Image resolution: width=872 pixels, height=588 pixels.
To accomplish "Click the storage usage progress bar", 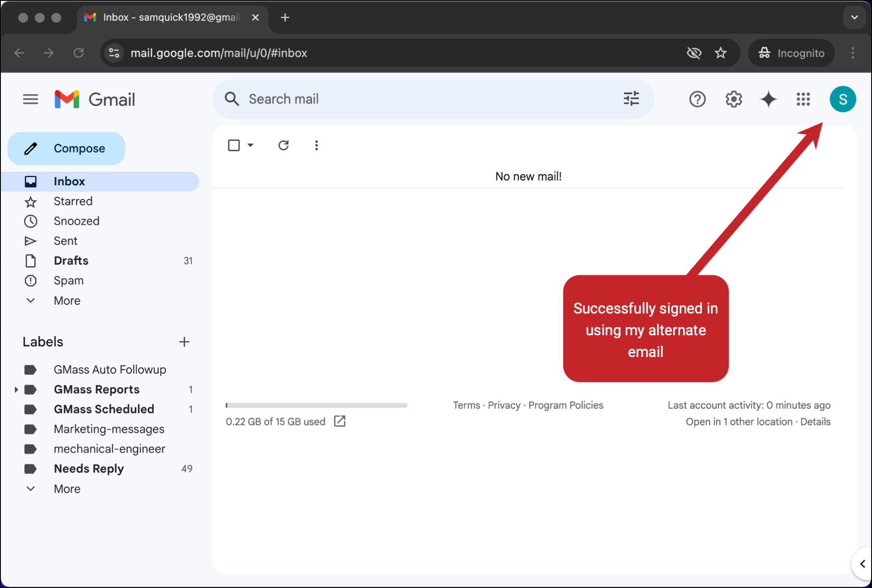I will pos(316,405).
